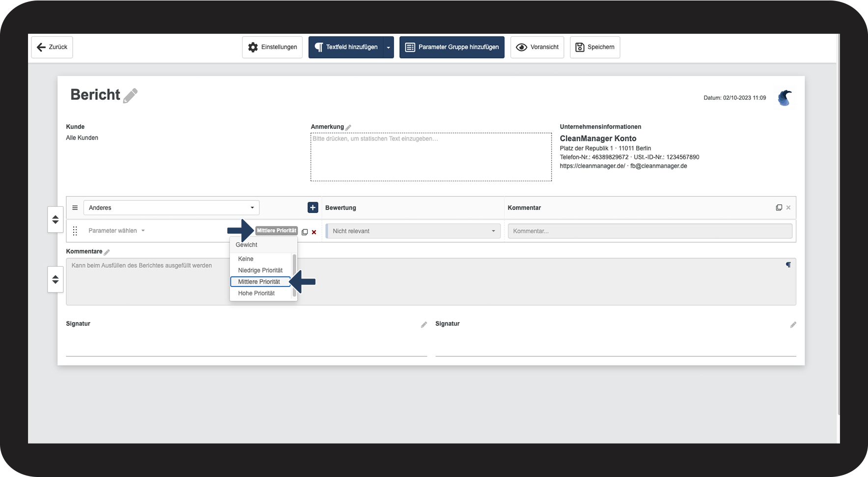Edit the right Signatur with its pencil icon
The image size is (868, 477).
793,325
